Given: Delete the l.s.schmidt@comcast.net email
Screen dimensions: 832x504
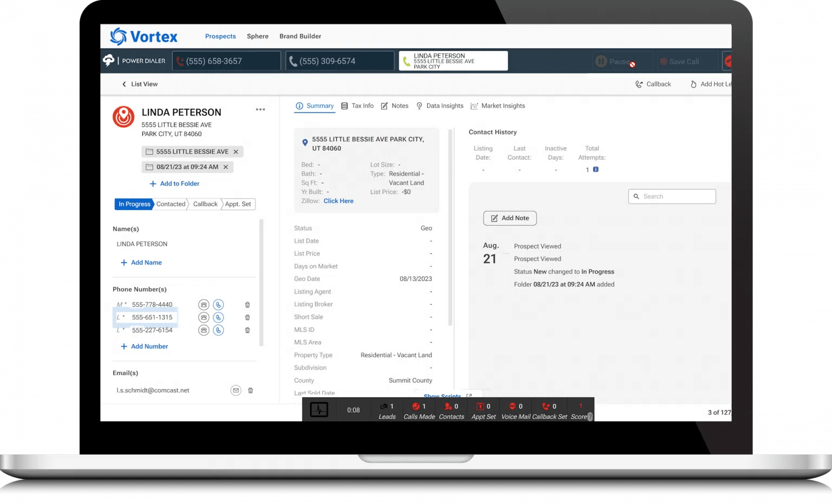Looking at the screenshot, I should point(250,390).
